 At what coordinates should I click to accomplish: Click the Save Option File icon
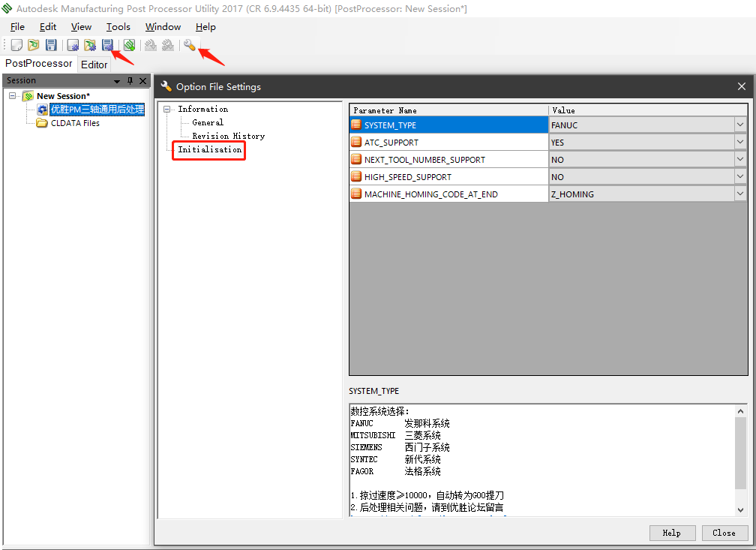click(107, 45)
